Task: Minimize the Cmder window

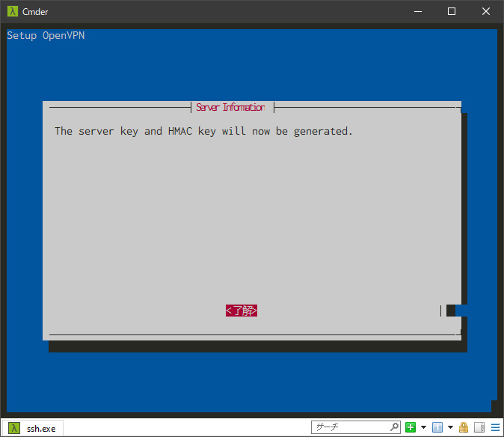Action: (418, 11)
